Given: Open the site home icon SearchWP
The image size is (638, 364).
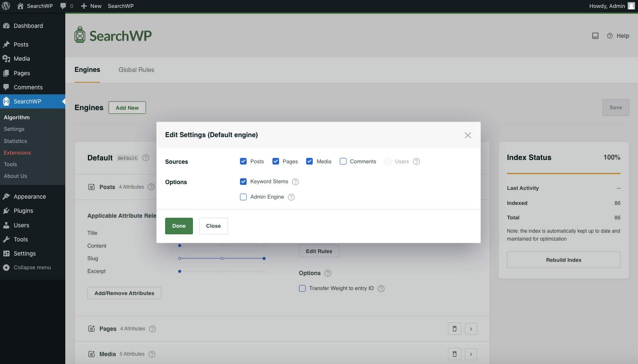Looking at the screenshot, I should [x=35, y=6].
